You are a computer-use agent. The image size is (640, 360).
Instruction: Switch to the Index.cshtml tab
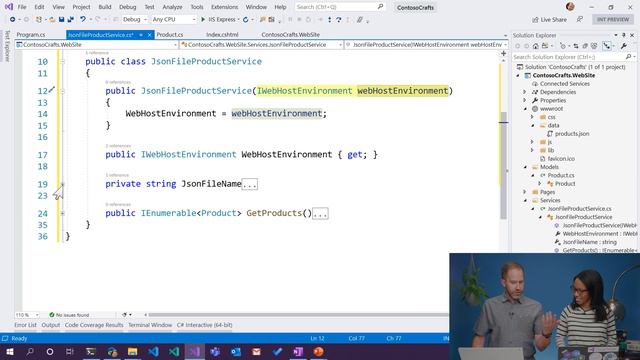pyautogui.click(x=222, y=35)
